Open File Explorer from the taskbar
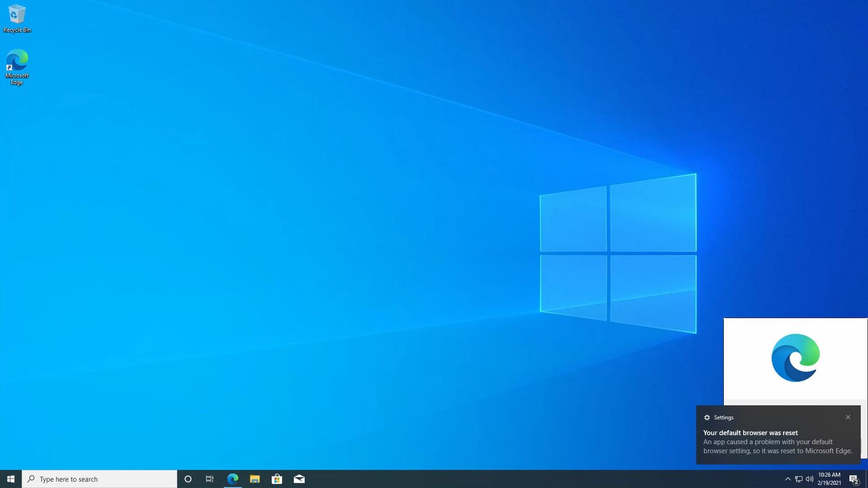The width and height of the screenshot is (868, 488). tap(254, 478)
